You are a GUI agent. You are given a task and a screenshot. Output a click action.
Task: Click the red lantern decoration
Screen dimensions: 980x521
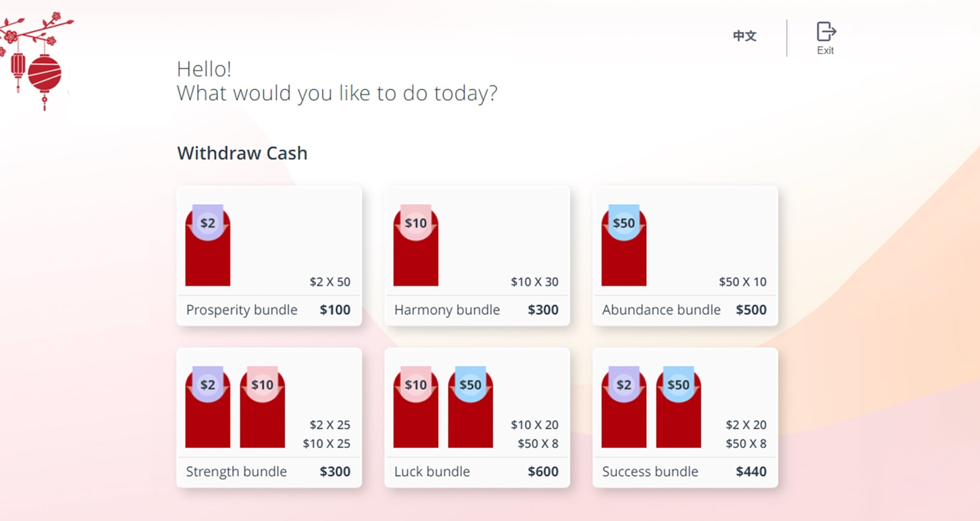click(x=36, y=61)
